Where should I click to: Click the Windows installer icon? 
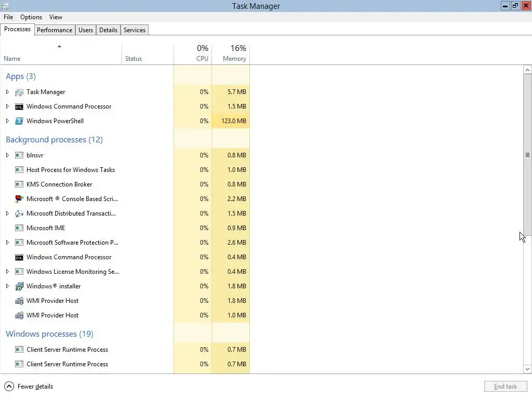coord(19,286)
